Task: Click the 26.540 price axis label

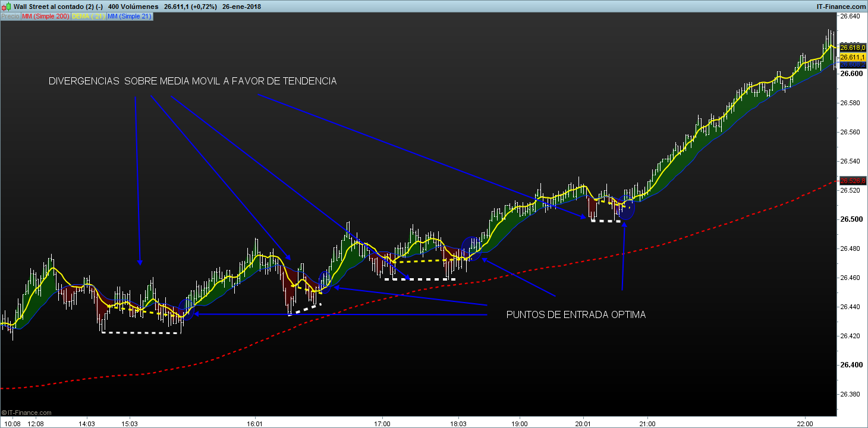Action: pos(850,162)
